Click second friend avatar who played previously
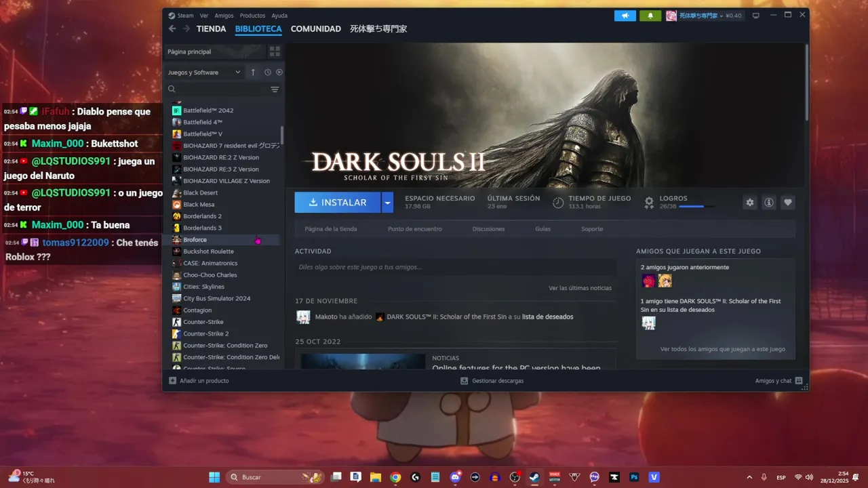The width and height of the screenshot is (868, 488). coord(665,281)
